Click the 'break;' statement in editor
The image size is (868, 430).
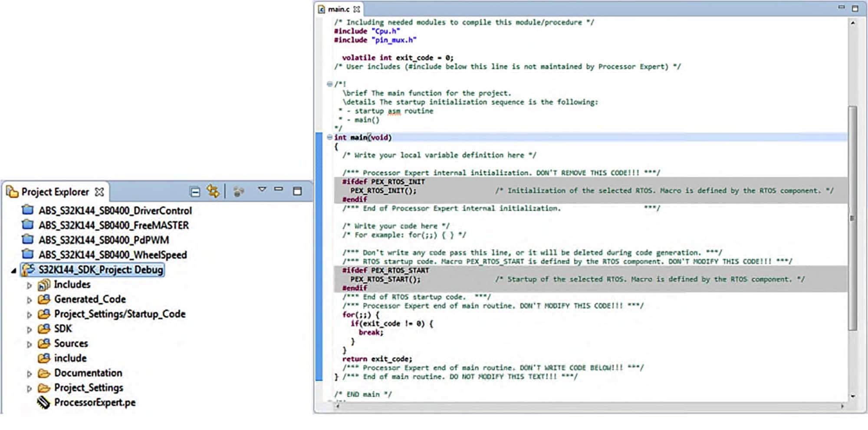click(371, 333)
